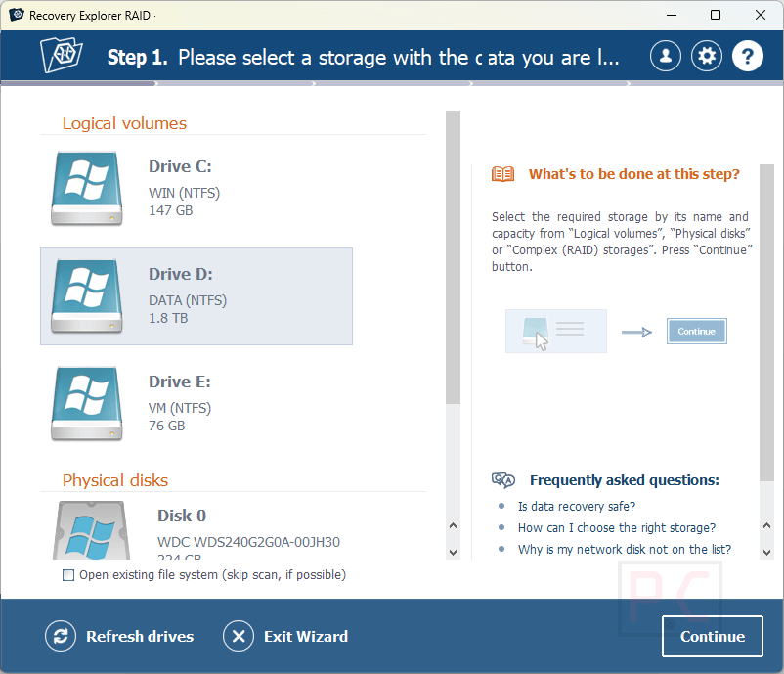
Task: Click the Recovery Explorer logo in the header
Action: coord(62,55)
